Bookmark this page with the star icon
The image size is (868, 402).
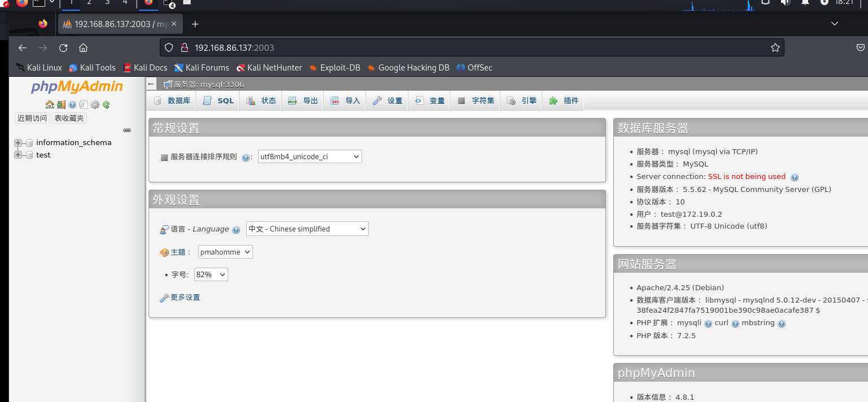point(775,47)
